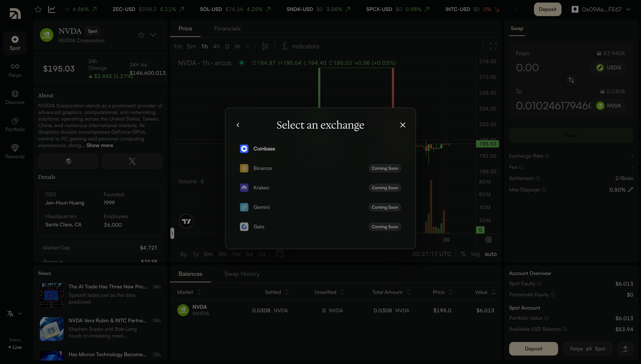
Task: Click the From amount input field
Action: pyautogui.click(x=552, y=68)
